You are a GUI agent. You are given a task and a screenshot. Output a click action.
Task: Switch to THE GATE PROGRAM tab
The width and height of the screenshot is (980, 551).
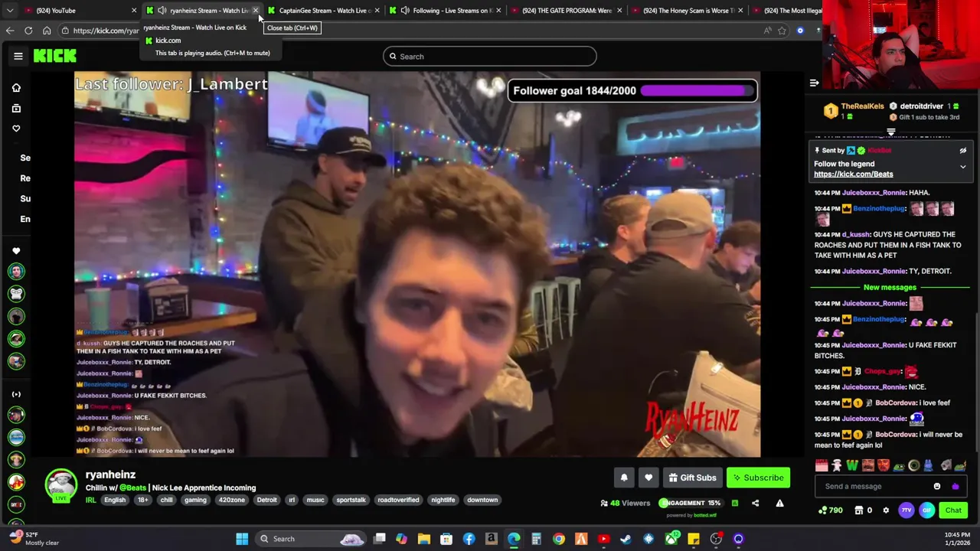pos(565,11)
